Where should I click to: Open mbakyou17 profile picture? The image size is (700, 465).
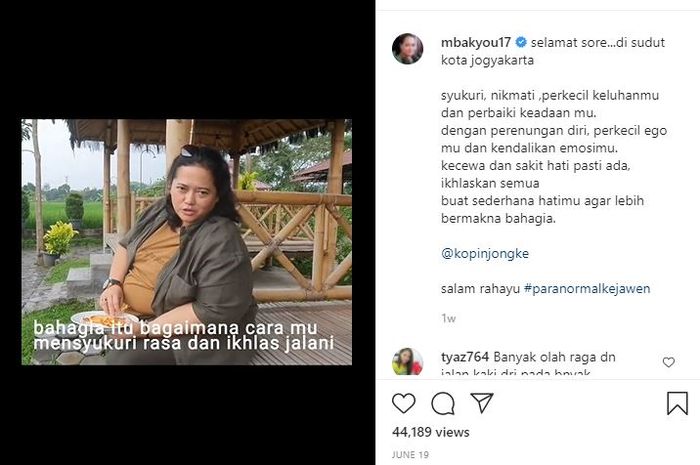[x=407, y=49]
